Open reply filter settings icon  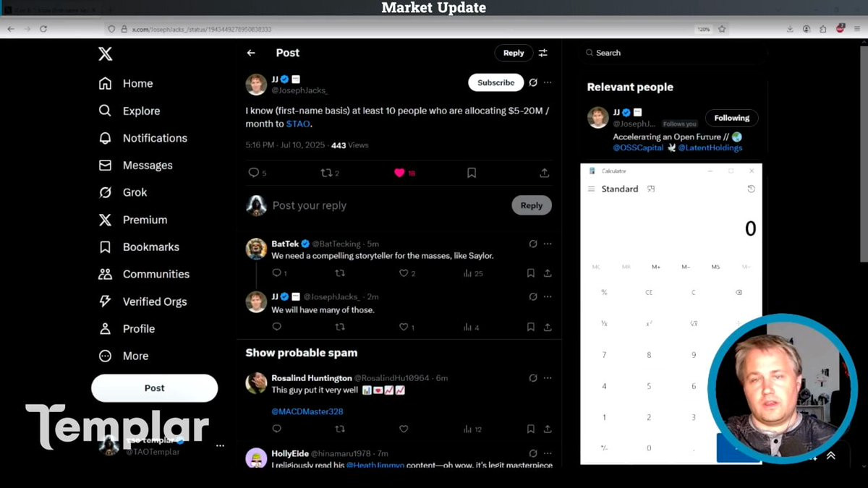[543, 53]
